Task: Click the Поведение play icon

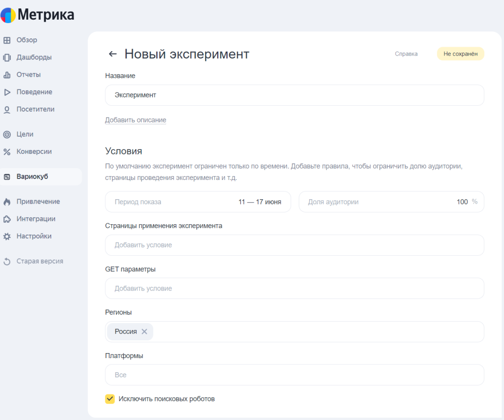Action: tap(7, 92)
